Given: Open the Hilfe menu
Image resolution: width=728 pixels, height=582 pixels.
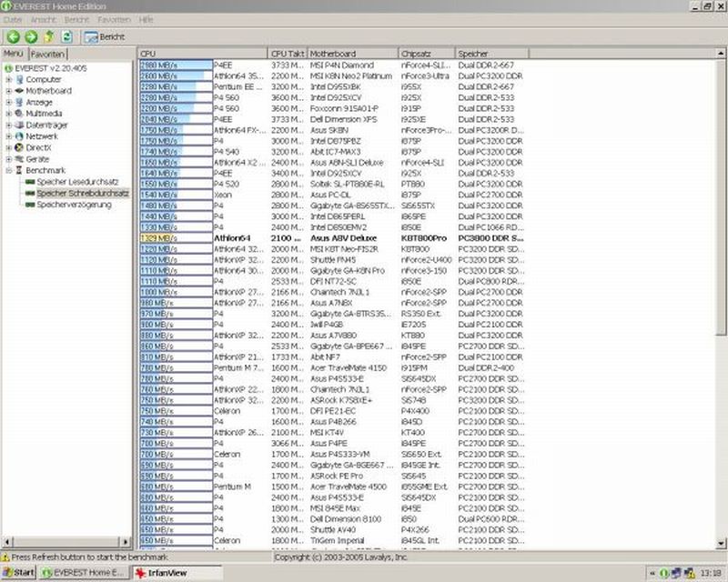Looking at the screenshot, I should click(146, 19).
